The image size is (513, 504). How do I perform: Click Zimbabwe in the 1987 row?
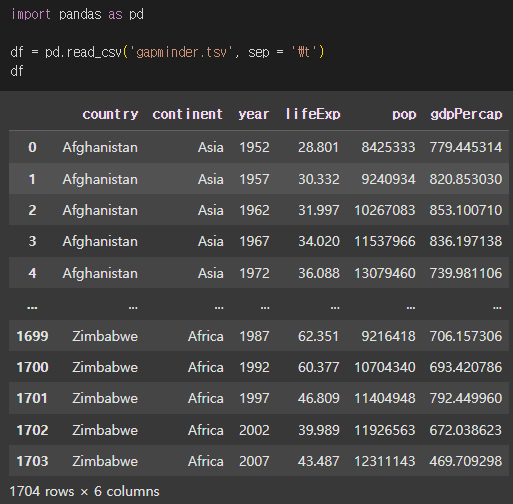coord(105,336)
